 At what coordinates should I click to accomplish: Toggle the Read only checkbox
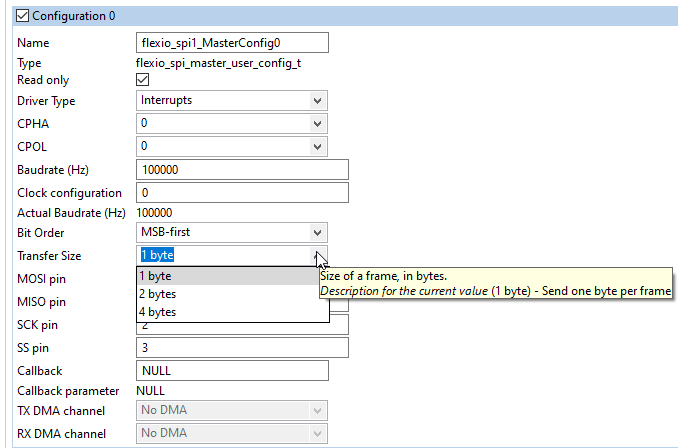pos(142,80)
